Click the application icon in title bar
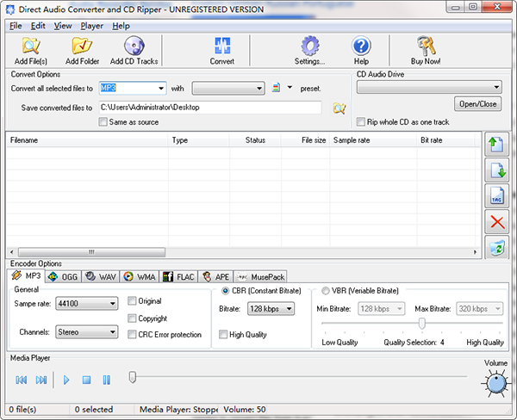 [x=10, y=9]
